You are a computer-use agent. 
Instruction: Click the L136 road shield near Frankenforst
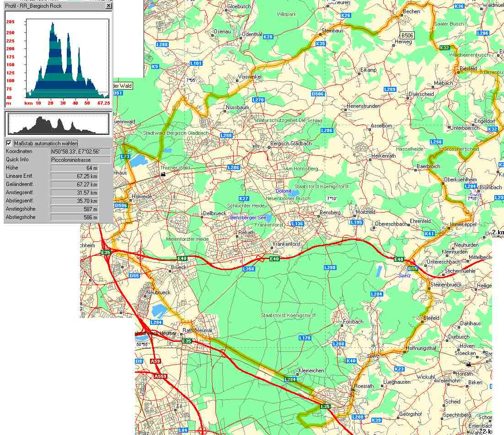297,223
